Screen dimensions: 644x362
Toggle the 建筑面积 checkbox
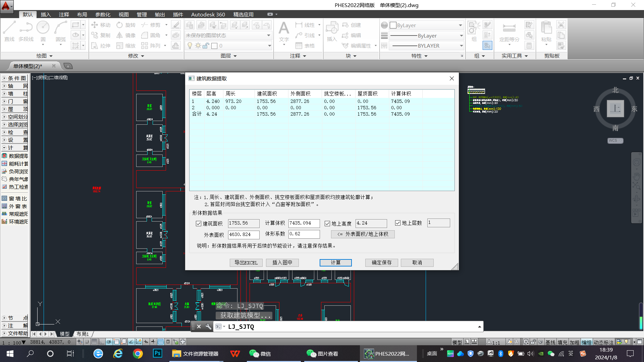pyautogui.click(x=199, y=224)
